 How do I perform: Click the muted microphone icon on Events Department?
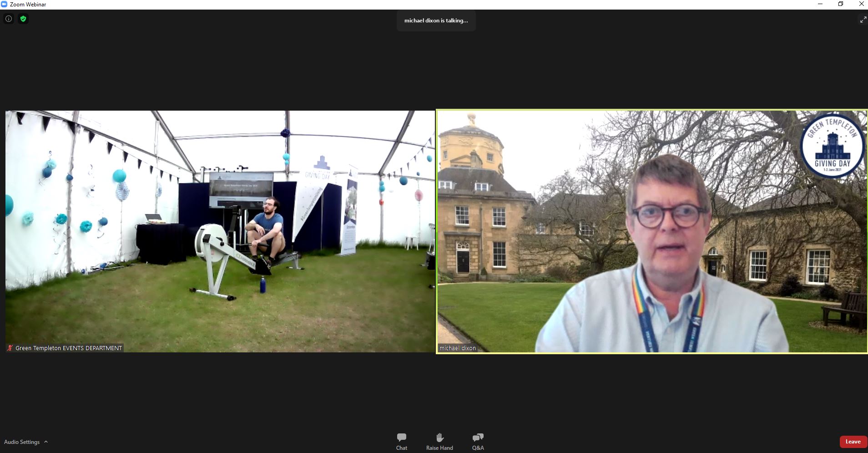point(10,348)
